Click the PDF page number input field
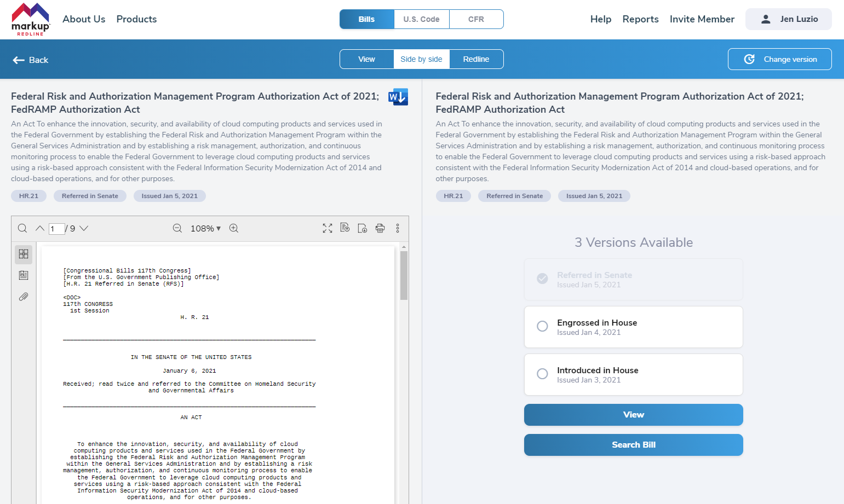844x504 pixels. (x=56, y=229)
